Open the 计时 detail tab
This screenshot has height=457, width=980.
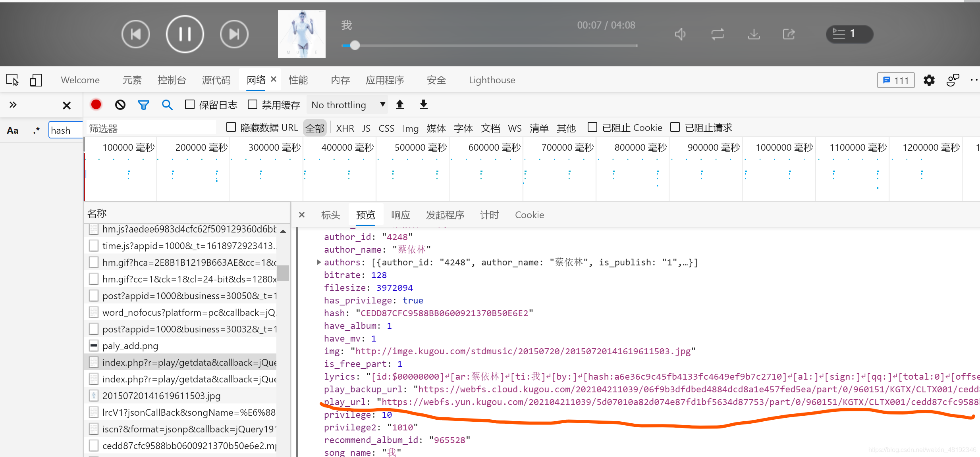pos(490,215)
